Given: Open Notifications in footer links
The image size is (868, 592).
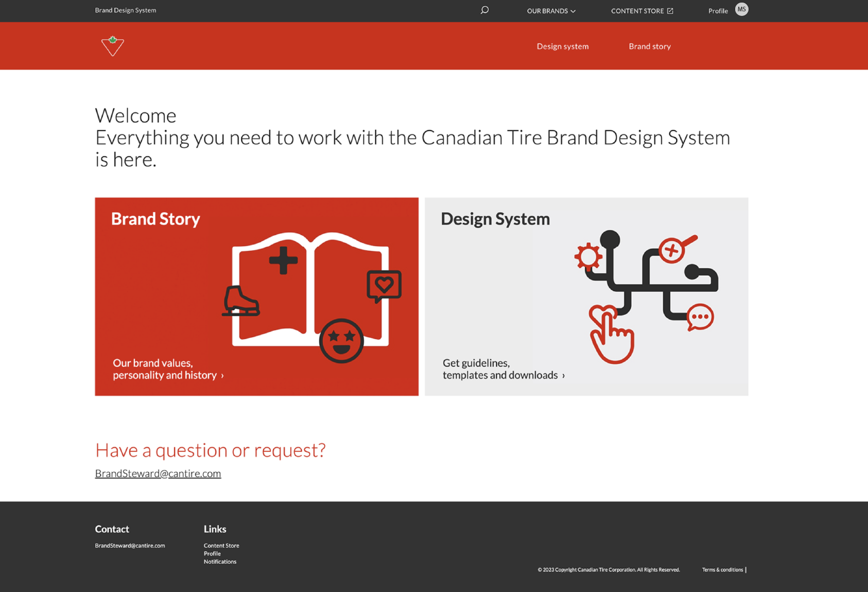Looking at the screenshot, I should (220, 562).
